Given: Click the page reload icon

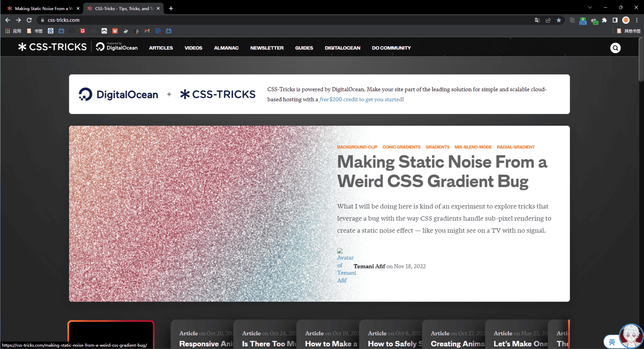Looking at the screenshot, I should tap(29, 20).
